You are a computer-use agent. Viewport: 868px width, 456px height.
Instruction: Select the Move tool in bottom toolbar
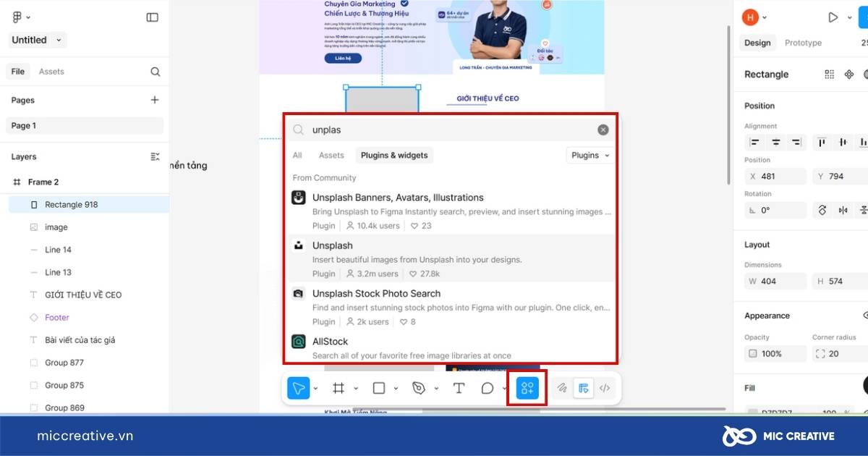298,389
